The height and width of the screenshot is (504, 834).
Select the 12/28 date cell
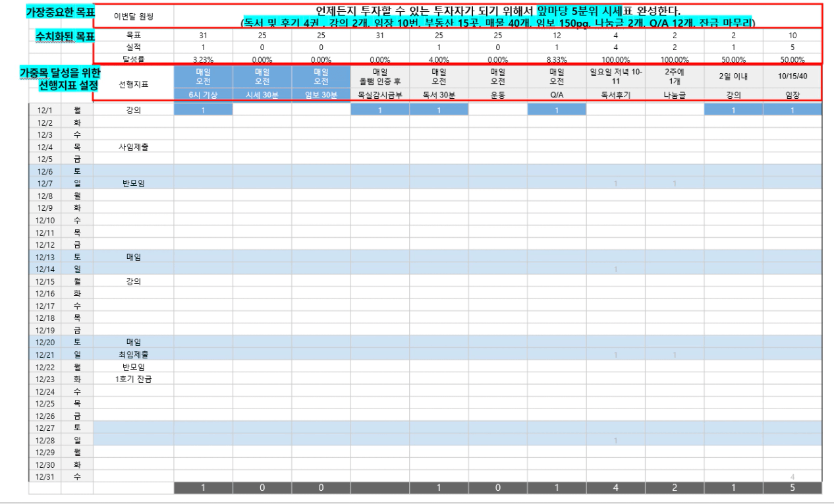point(45,439)
